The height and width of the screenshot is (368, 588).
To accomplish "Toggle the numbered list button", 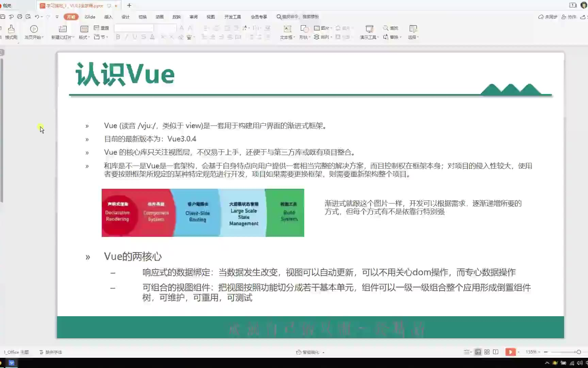I will point(217,28).
